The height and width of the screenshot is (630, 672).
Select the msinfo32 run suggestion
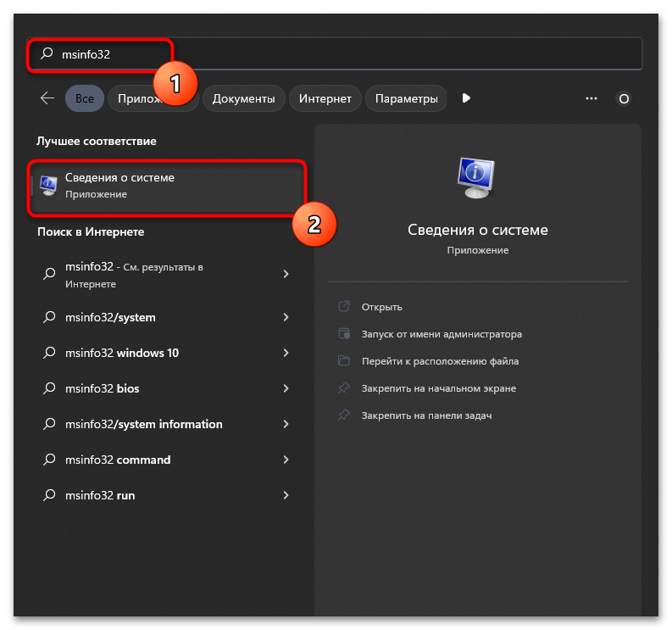click(x=167, y=495)
